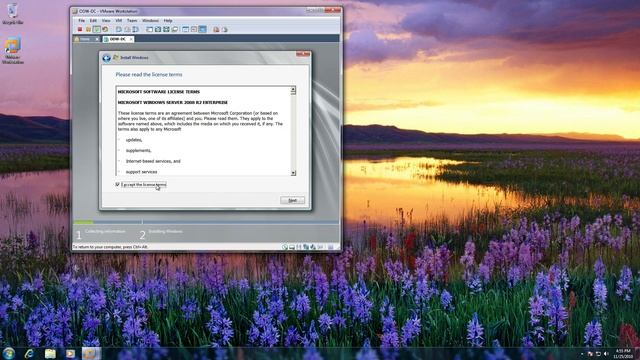Open the Windows menu
The height and width of the screenshot is (360, 640).
(x=150, y=20)
